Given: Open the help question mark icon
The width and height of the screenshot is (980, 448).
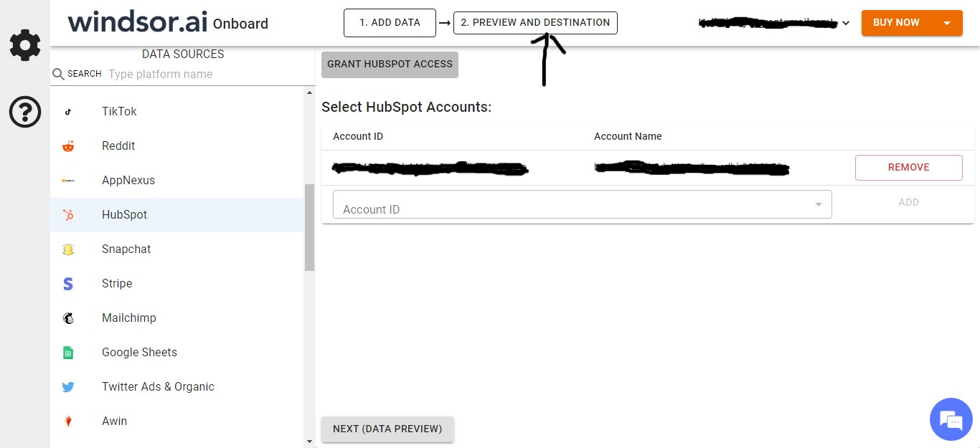Looking at the screenshot, I should 25,113.
